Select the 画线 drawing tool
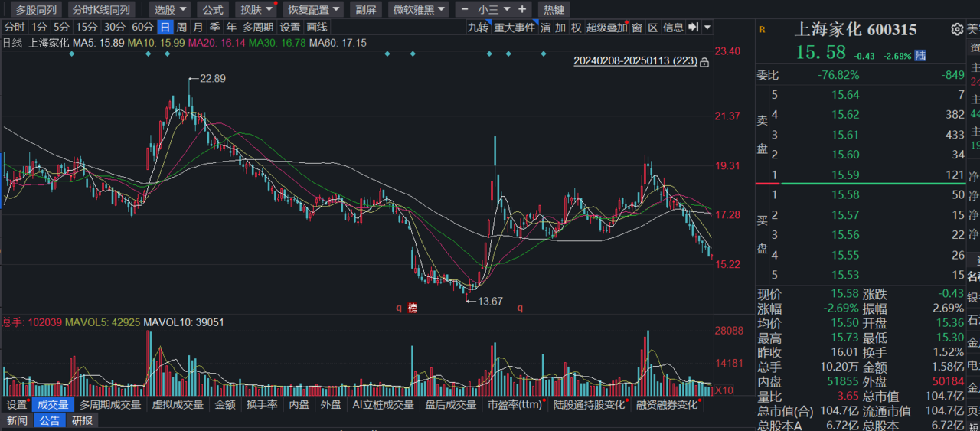980x431 pixels. pos(317,28)
